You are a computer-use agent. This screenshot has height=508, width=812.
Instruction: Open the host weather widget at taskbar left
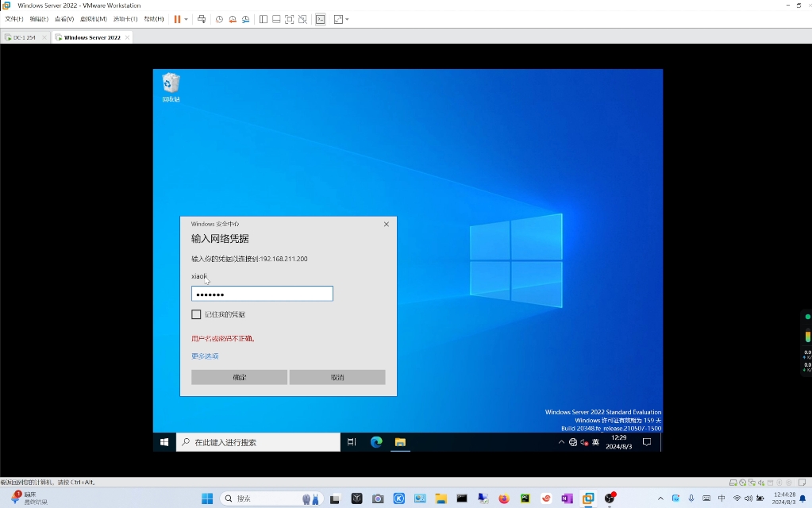(x=29, y=498)
